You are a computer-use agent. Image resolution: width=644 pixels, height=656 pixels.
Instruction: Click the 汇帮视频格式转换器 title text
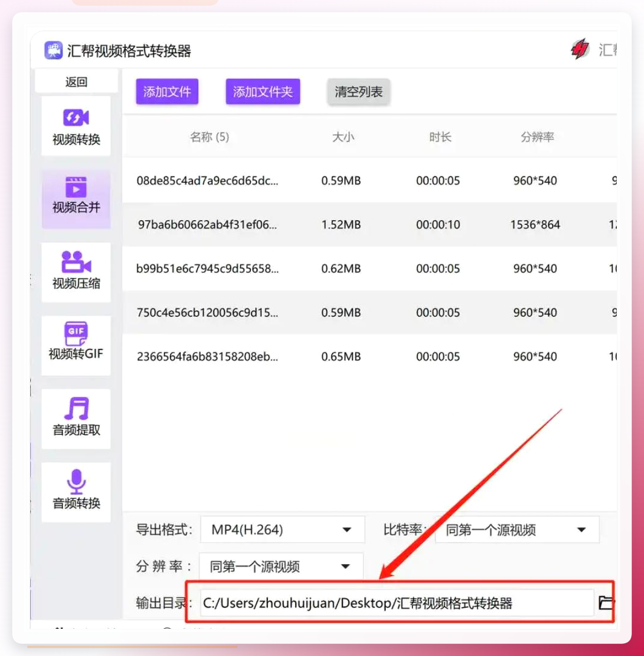tap(129, 51)
